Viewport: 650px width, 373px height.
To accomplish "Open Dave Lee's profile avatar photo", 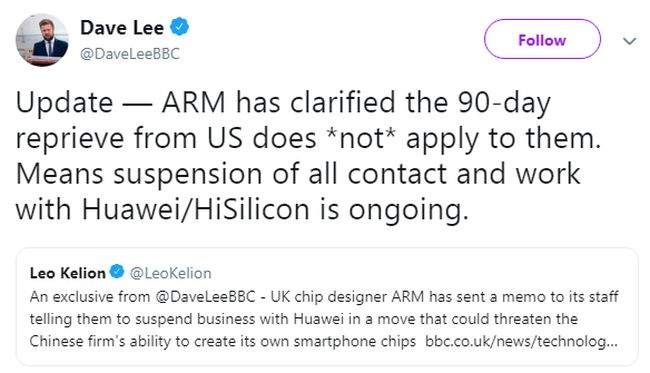I will pos(42,40).
